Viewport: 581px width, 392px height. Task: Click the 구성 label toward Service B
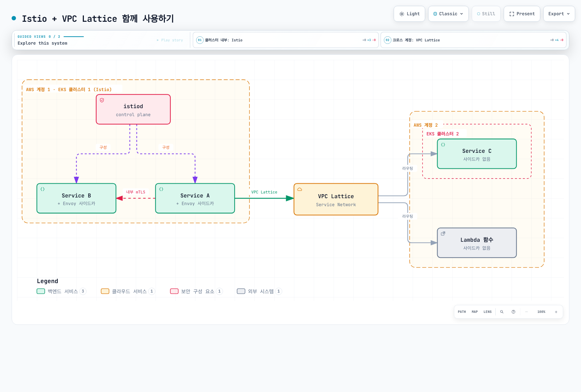click(103, 147)
